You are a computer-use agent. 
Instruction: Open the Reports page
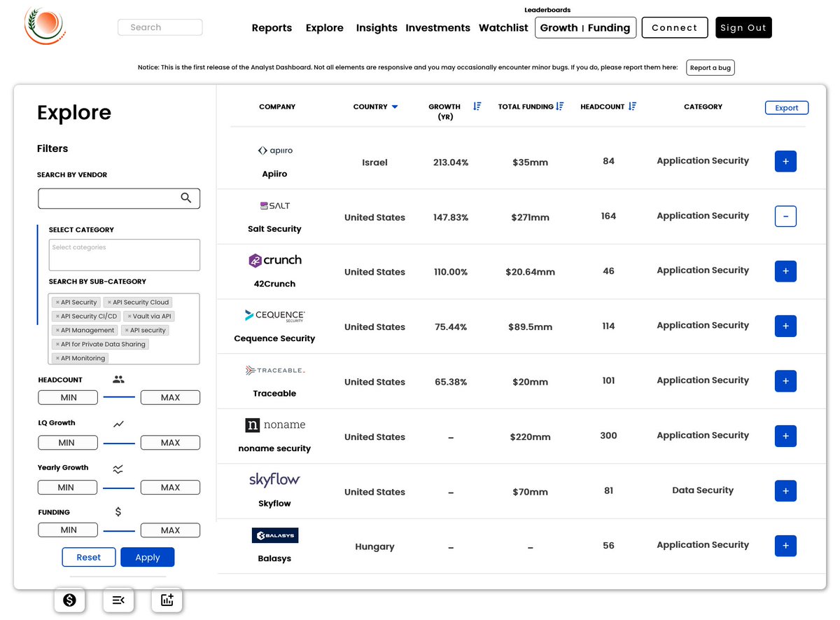tap(272, 28)
